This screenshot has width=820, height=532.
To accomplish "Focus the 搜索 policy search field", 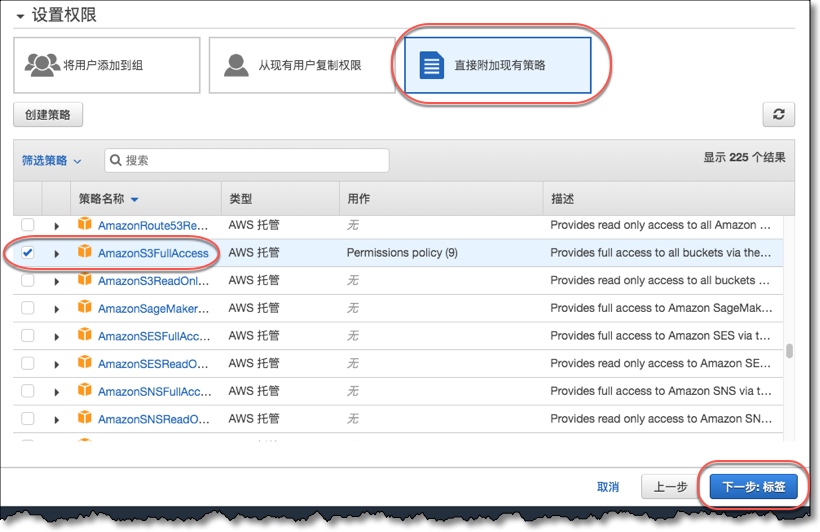I will 247,160.
